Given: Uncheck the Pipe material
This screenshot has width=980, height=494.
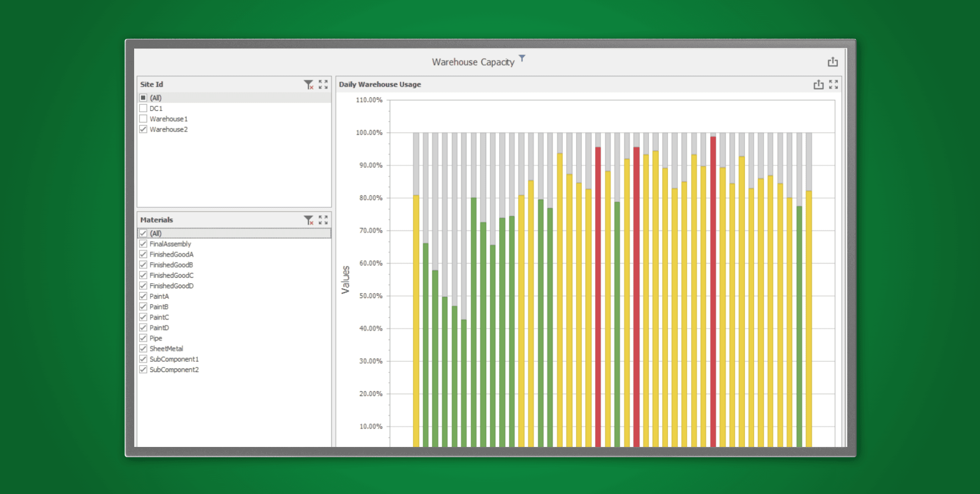Looking at the screenshot, I should pyautogui.click(x=143, y=338).
